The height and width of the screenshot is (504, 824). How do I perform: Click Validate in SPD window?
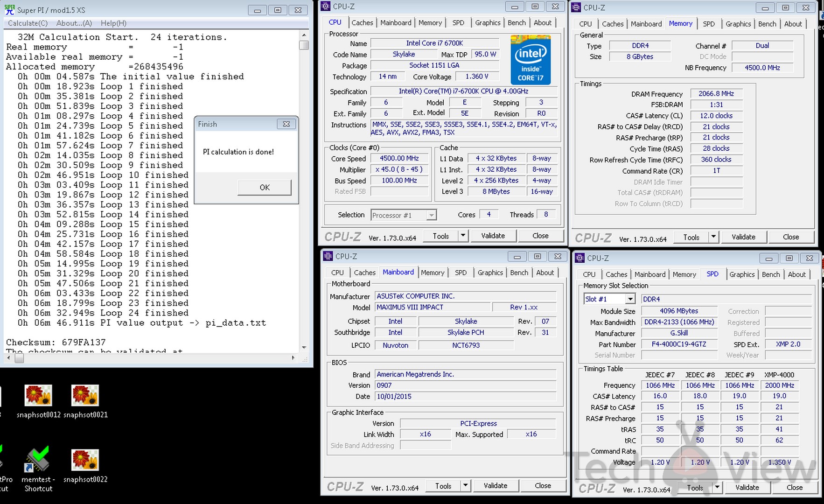[x=747, y=488]
